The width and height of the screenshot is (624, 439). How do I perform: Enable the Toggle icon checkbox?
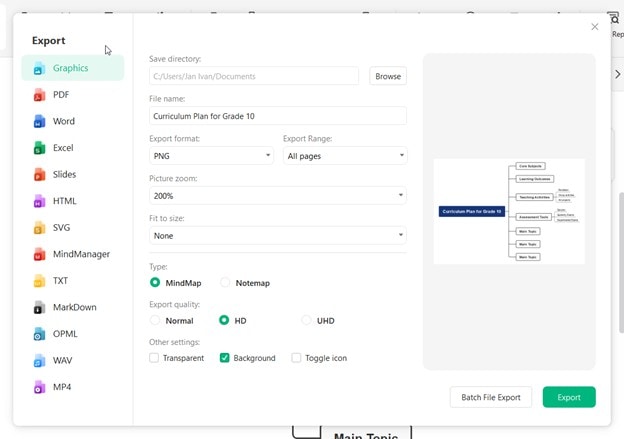tap(296, 357)
